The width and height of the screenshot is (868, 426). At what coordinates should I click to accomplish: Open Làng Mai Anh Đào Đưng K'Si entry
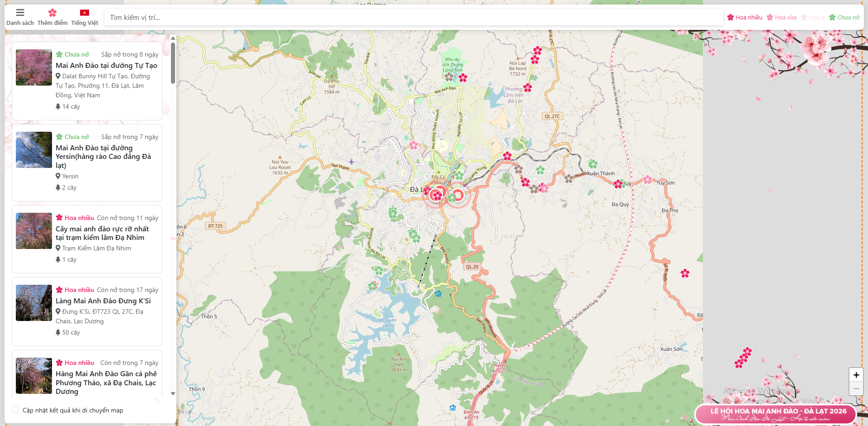point(103,301)
